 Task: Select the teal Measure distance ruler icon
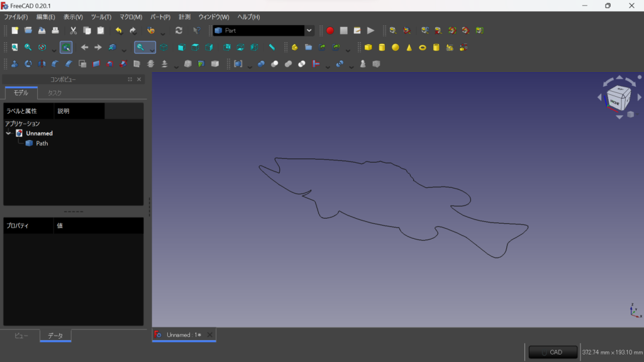pyautogui.click(x=272, y=47)
